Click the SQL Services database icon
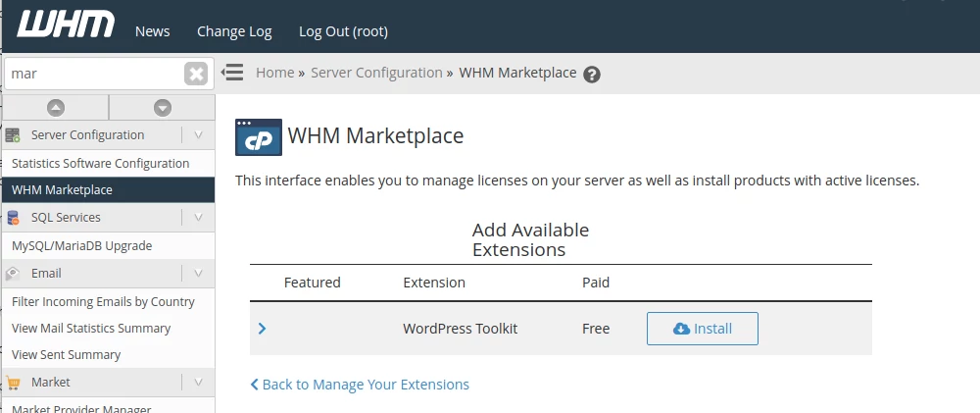This screenshot has height=413, width=980. (13, 218)
